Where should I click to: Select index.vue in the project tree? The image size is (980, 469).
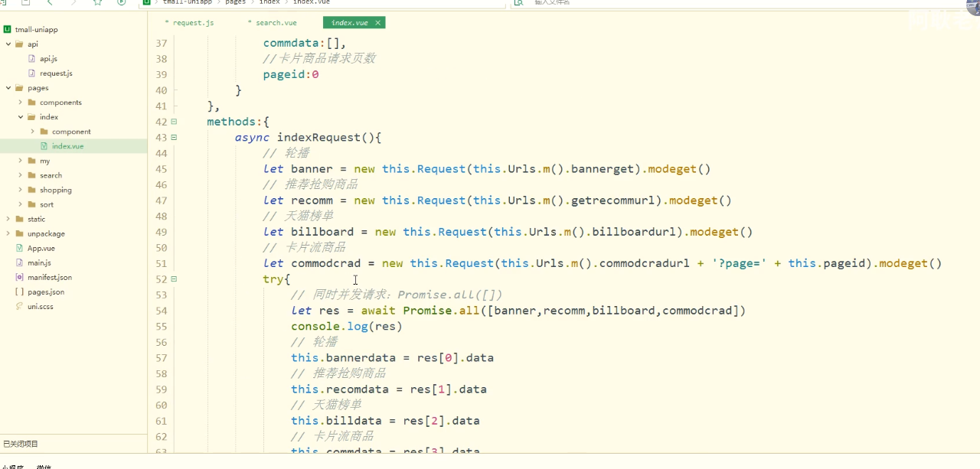click(67, 146)
